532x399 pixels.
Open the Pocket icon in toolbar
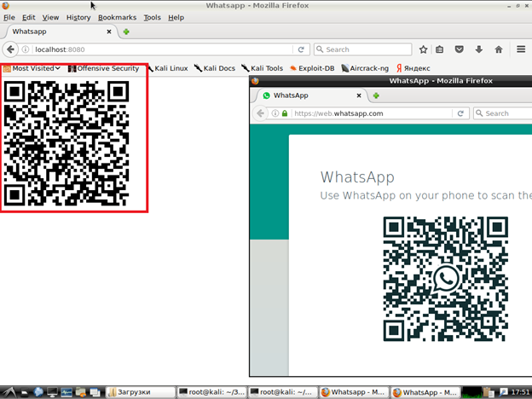click(x=460, y=49)
